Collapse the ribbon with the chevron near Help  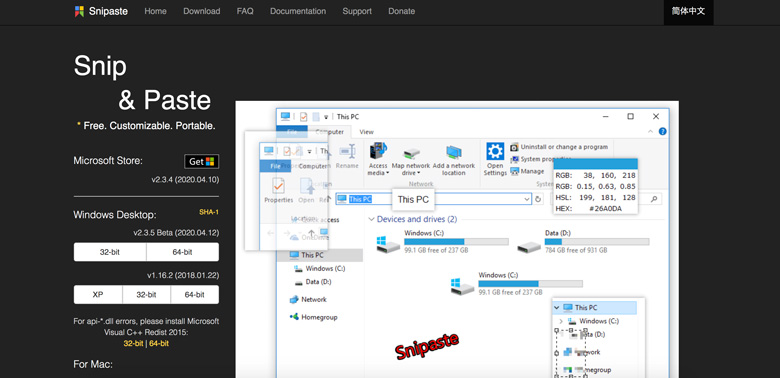pyautogui.click(x=651, y=132)
